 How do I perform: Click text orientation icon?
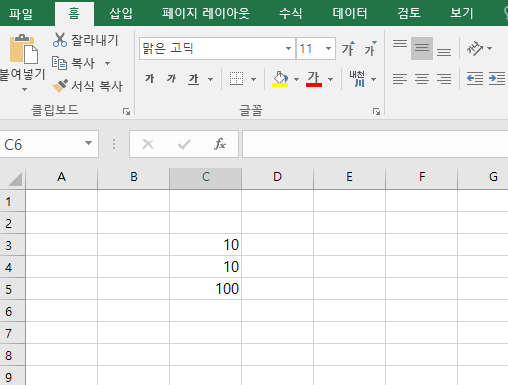pos(475,49)
